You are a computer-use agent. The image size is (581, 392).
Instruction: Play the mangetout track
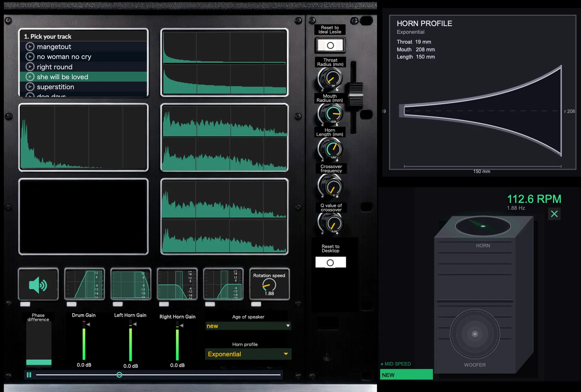click(x=30, y=47)
